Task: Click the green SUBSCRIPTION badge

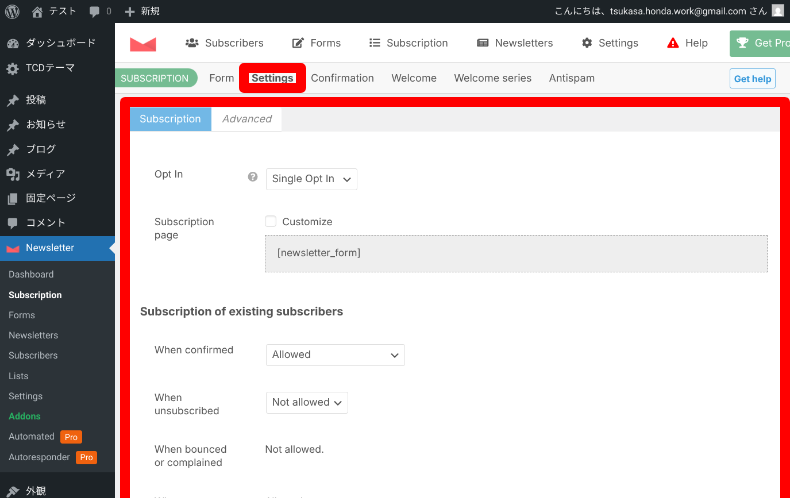Action: click(x=156, y=78)
